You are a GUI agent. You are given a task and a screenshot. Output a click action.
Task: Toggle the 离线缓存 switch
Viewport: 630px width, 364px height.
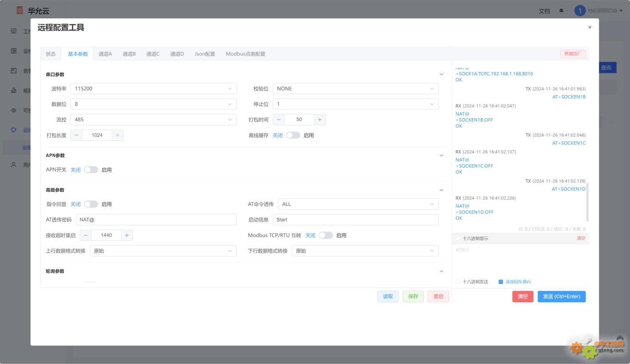[x=293, y=135]
